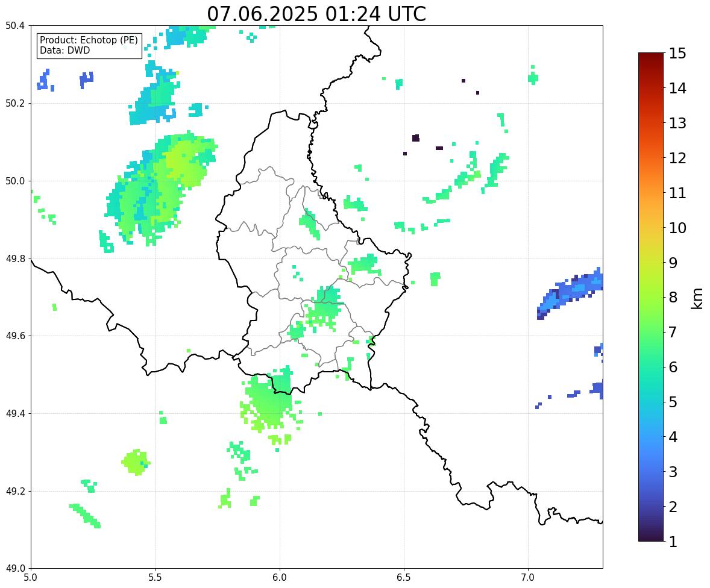Click the '6.0' longitude axis label
The image size is (710, 588).
[x=280, y=578]
